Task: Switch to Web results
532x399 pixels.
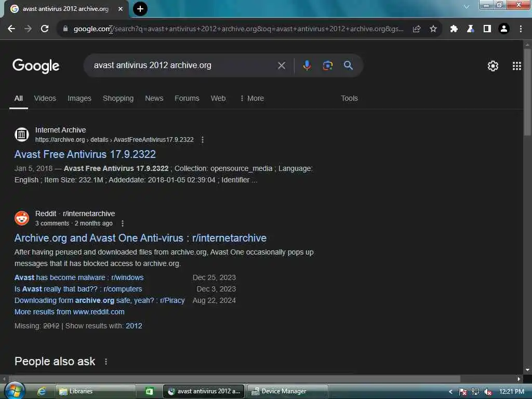Action: 218,98
